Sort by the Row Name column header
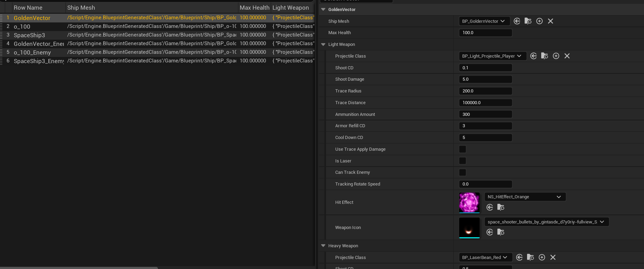This screenshot has height=269, width=644. pos(28,8)
